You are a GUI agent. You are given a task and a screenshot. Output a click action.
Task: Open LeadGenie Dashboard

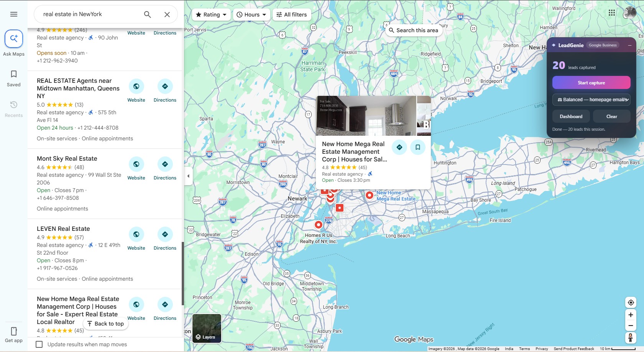pos(571,117)
